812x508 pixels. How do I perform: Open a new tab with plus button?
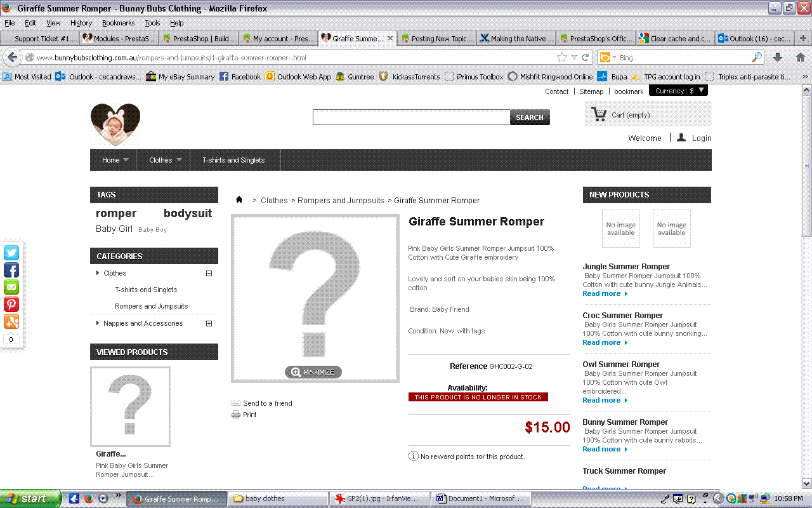point(802,38)
